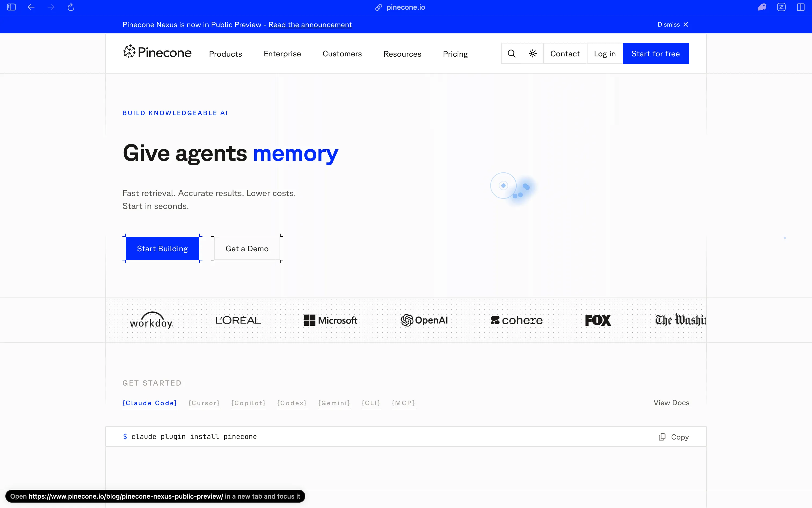Viewport: 812px width, 508px height.
Task: Follow the Read the announcement link
Action: click(x=310, y=24)
